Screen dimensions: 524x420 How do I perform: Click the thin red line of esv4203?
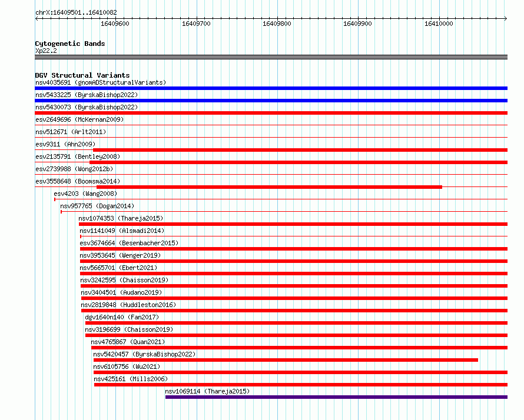click(x=281, y=199)
